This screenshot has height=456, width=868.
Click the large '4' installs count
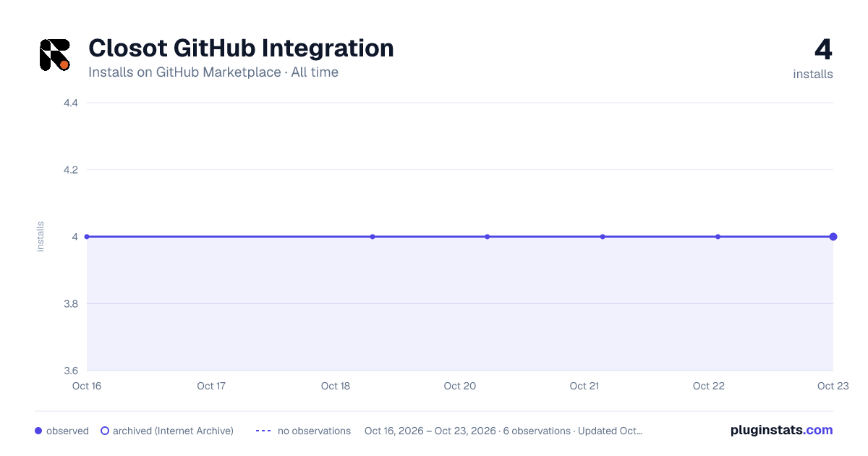click(x=823, y=50)
